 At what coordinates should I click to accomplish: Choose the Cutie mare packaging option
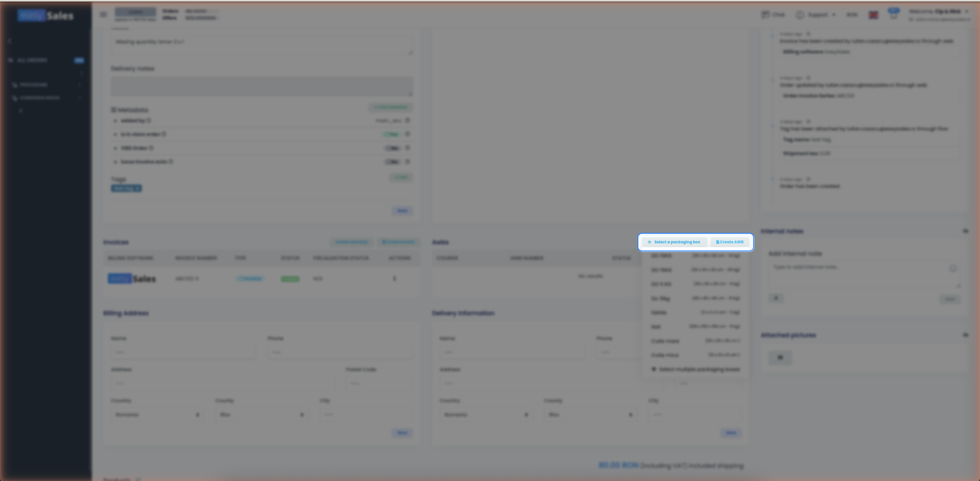point(695,341)
